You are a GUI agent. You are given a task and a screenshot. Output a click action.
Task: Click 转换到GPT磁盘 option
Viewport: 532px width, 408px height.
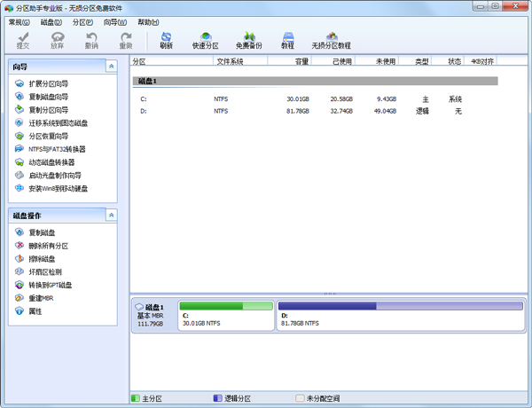click(x=51, y=285)
